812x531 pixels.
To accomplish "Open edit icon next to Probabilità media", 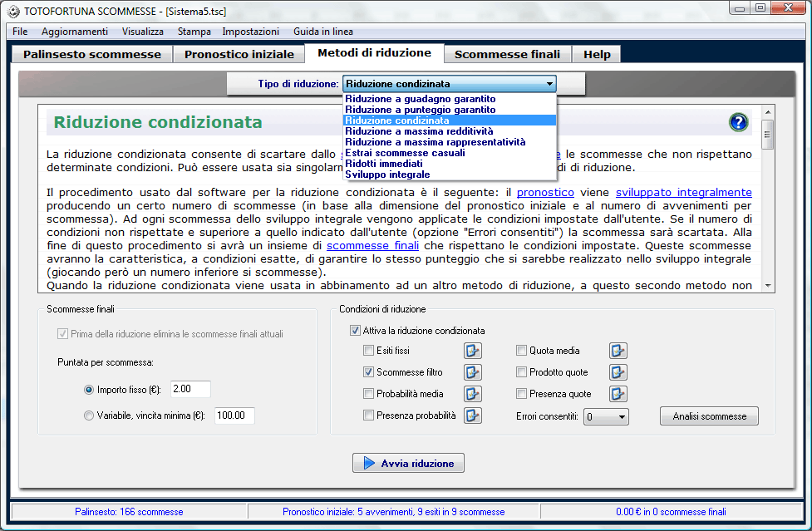I will [x=473, y=394].
